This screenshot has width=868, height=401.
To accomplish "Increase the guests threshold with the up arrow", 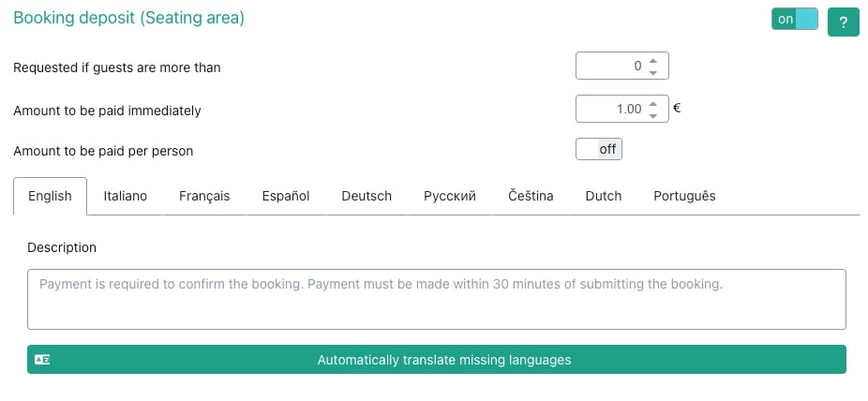I will (653, 61).
